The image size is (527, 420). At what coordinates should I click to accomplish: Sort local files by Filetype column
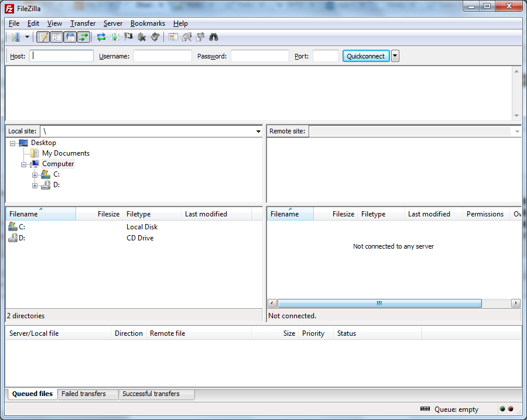(152, 214)
